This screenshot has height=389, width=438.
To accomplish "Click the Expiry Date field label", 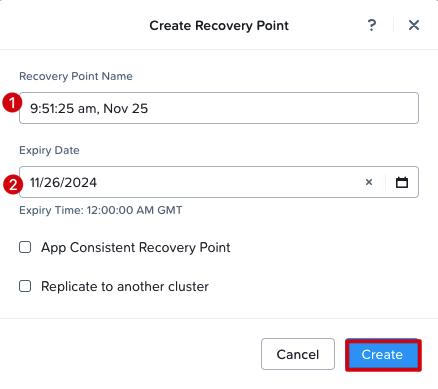I will pyautogui.click(x=49, y=150).
